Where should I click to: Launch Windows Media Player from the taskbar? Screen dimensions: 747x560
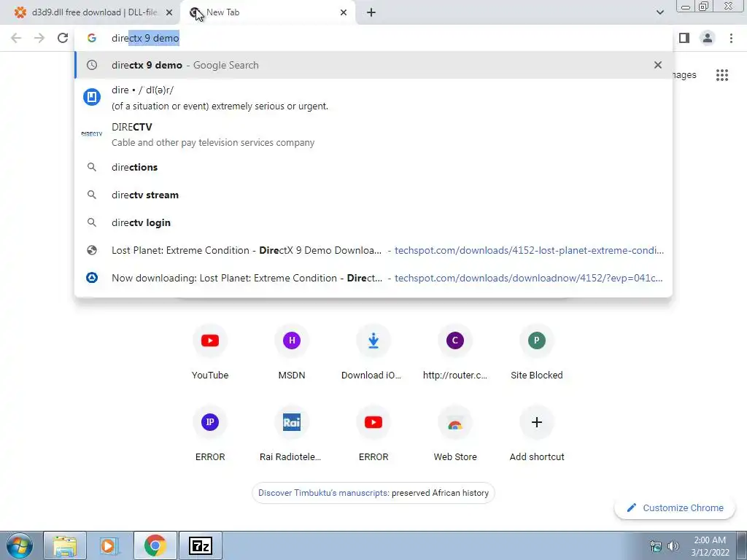(x=109, y=545)
